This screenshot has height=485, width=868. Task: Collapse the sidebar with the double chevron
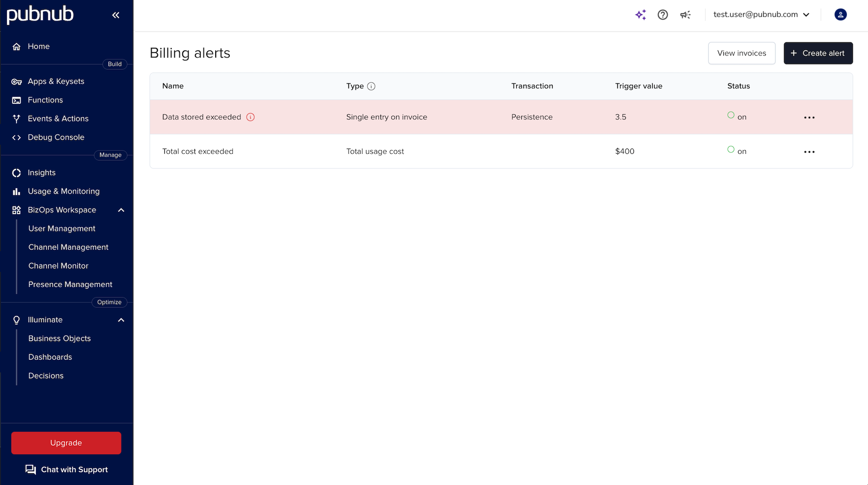coord(116,15)
